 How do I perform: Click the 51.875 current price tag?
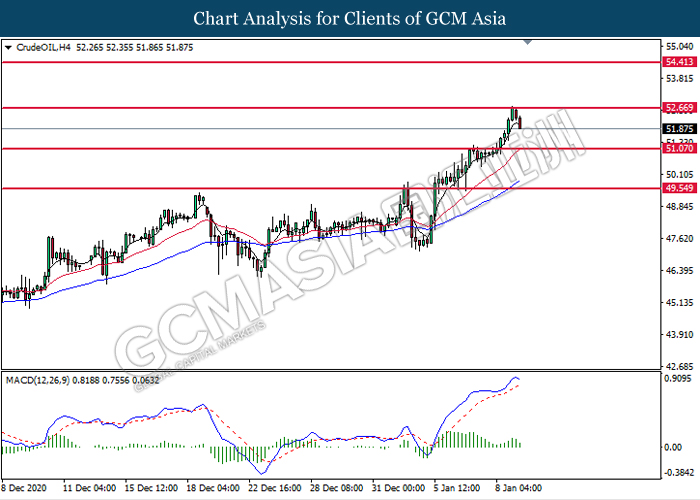[x=679, y=129]
